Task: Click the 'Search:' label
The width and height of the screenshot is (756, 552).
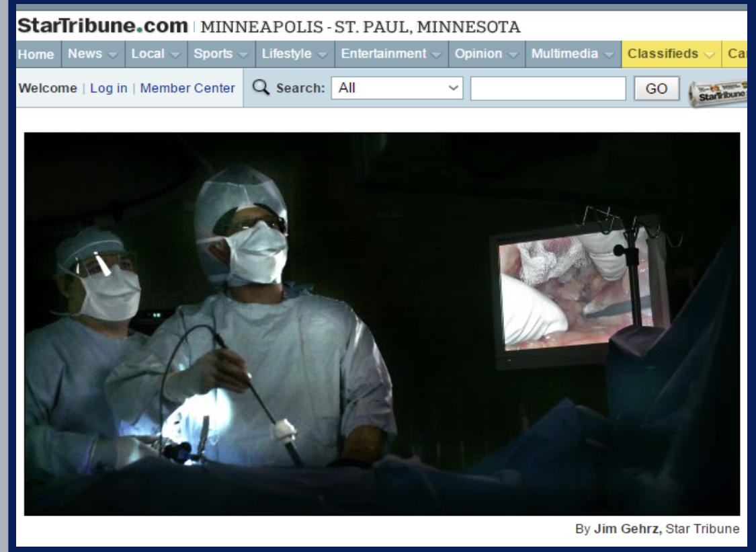Action: [300, 88]
